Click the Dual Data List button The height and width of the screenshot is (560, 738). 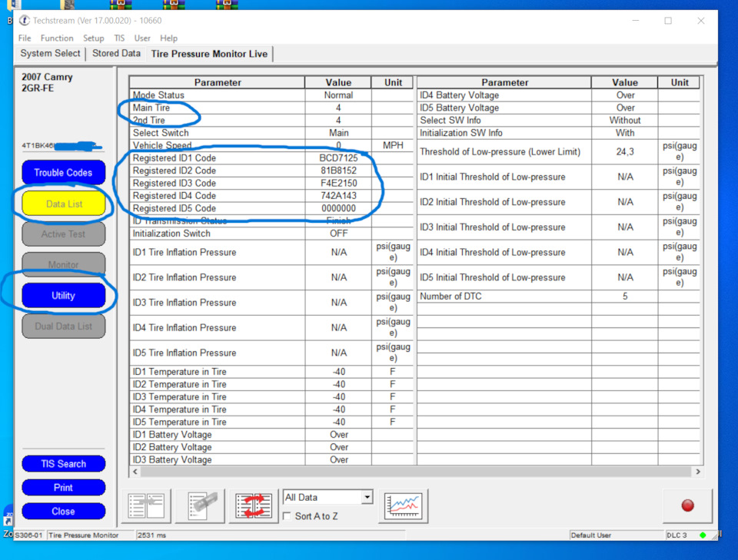[63, 326]
